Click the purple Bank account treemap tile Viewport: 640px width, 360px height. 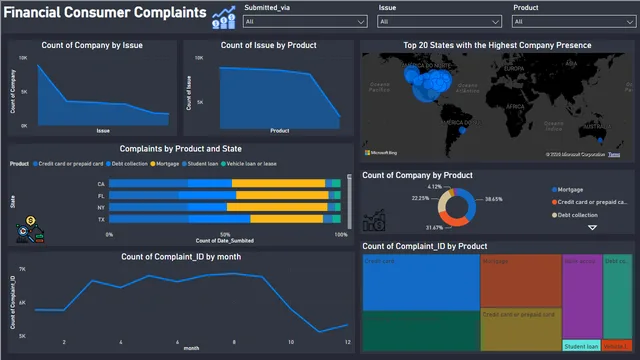tap(582, 297)
